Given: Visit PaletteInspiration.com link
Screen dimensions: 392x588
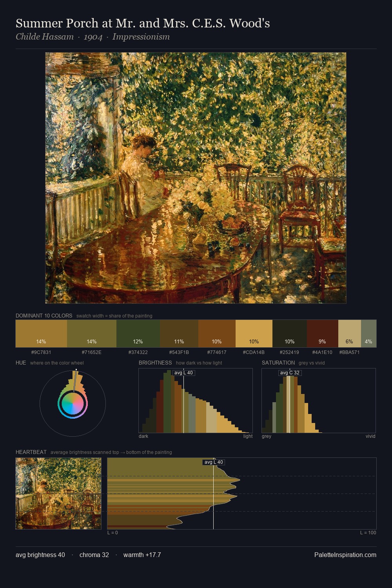Looking at the screenshot, I should [345, 555].
